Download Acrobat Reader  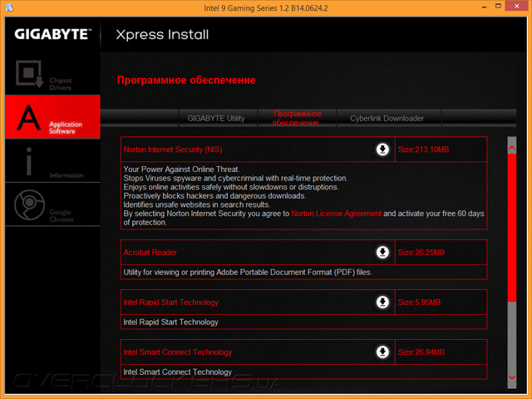tap(382, 252)
